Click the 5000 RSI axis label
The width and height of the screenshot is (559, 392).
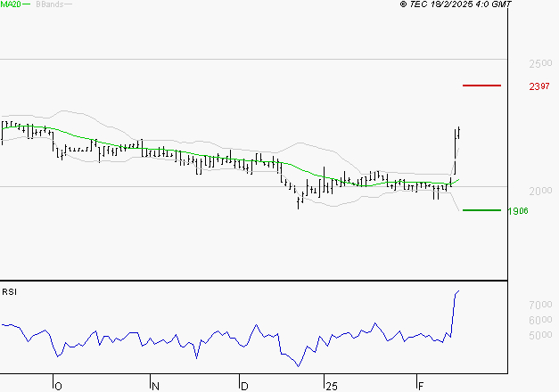[x=540, y=335]
